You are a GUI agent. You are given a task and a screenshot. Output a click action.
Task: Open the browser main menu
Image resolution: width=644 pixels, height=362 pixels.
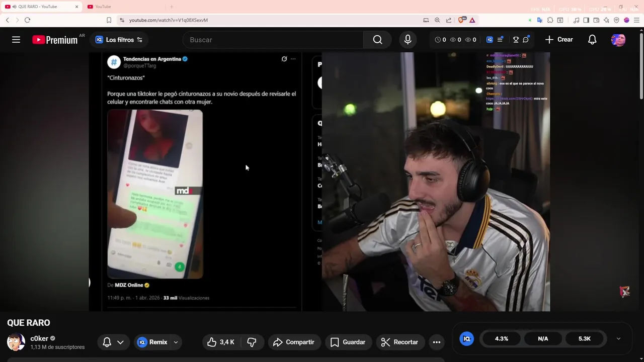pyautogui.click(x=636, y=20)
